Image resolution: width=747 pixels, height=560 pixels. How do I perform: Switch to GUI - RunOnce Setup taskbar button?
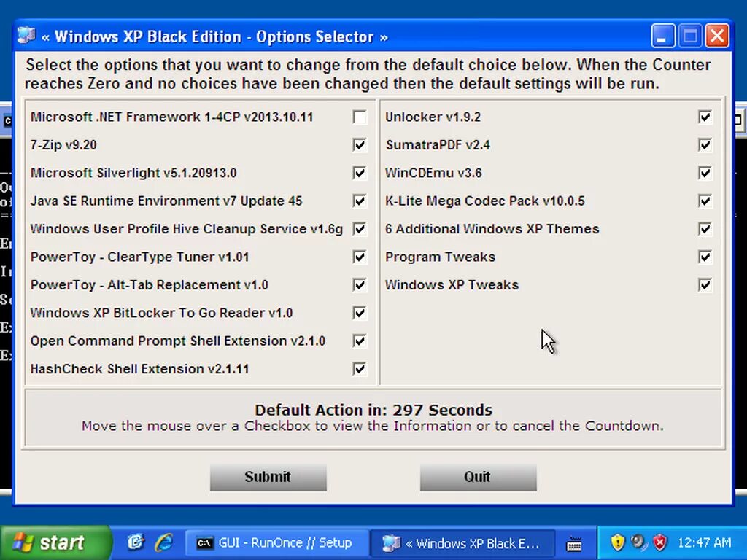click(x=276, y=543)
